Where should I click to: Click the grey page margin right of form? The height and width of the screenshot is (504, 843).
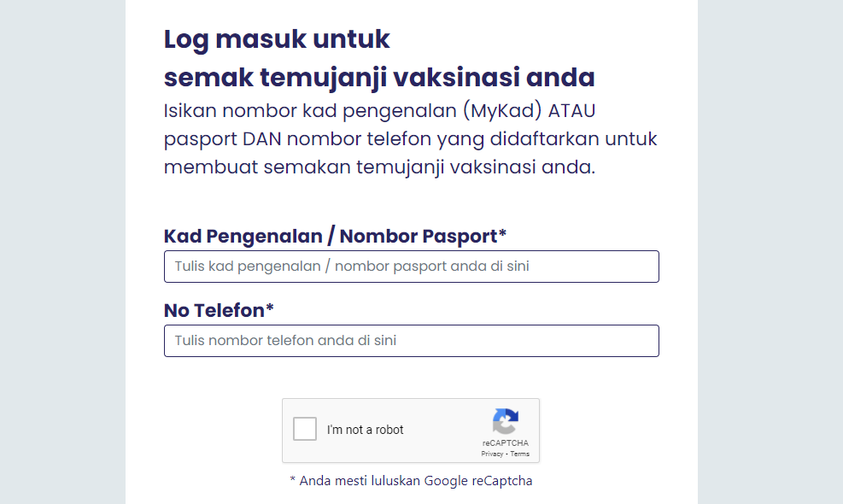770,256
